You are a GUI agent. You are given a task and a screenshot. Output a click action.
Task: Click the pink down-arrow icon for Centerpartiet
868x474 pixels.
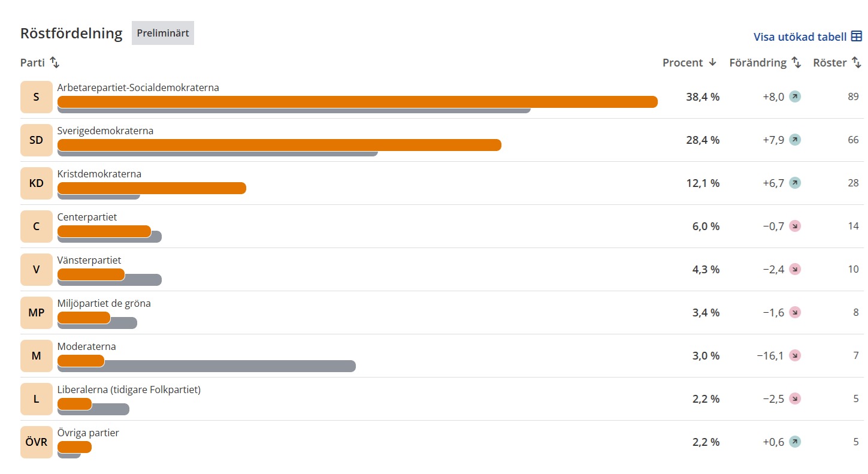click(795, 226)
